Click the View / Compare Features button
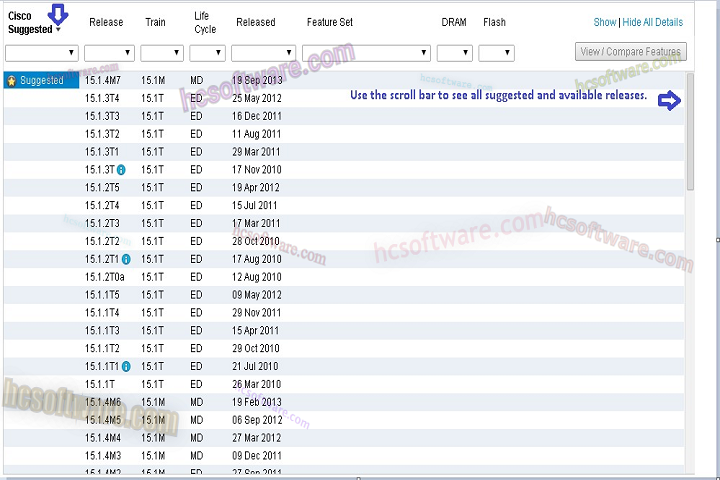 [630, 51]
